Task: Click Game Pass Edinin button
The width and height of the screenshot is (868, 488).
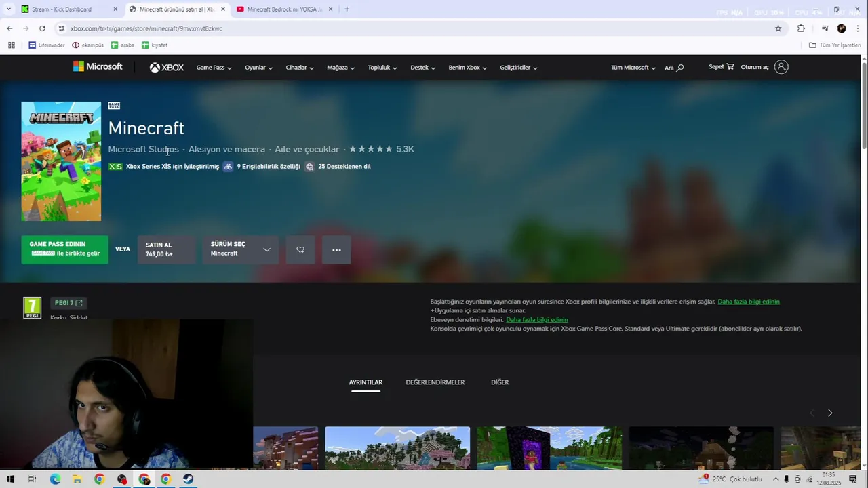Action: coord(64,249)
